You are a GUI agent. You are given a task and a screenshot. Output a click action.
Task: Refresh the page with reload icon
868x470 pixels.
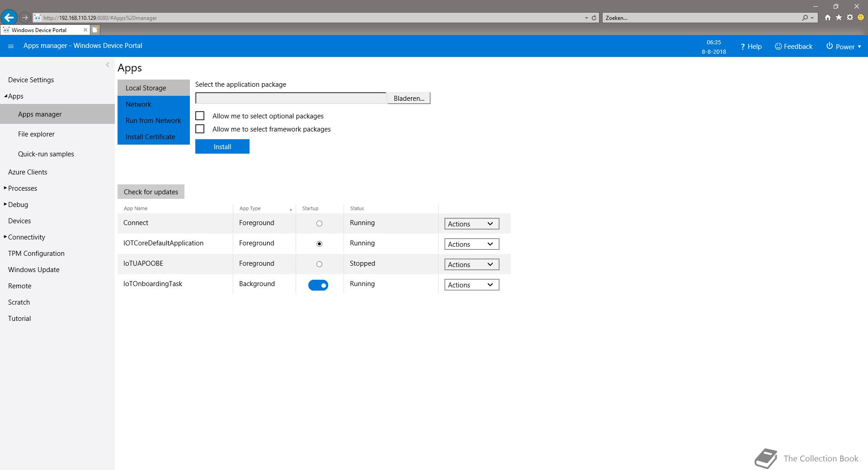click(x=594, y=18)
